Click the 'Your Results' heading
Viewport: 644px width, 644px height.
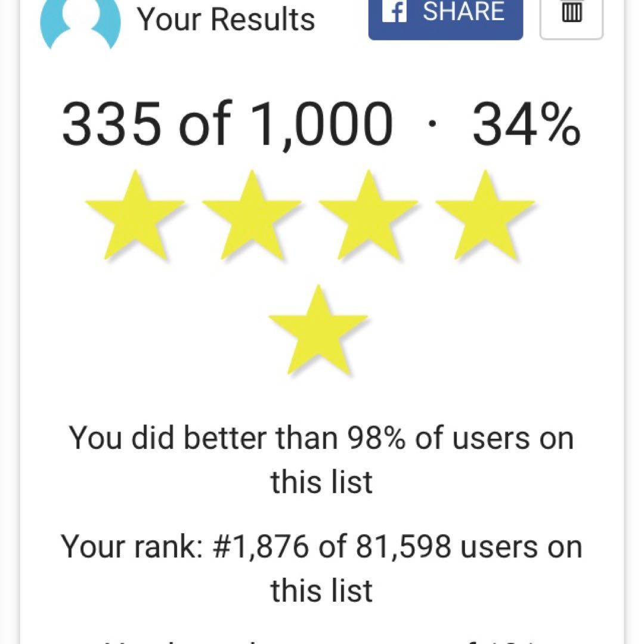(x=226, y=19)
